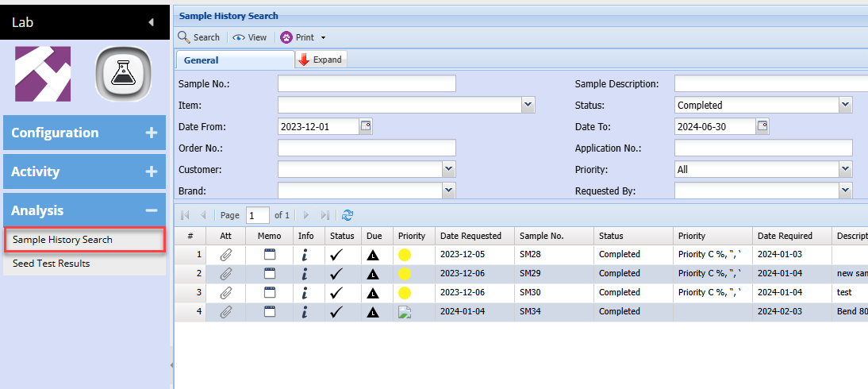Open the Date To calendar picker
This screenshot has width=868, height=389.
tap(762, 125)
